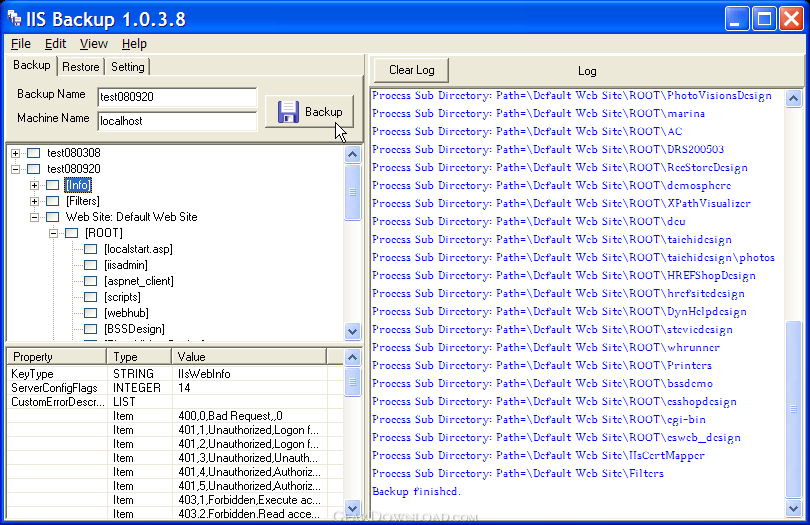Click the tree view scroll up arrow
The width and height of the screenshot is (810, 525).
pyautogui.click(x=352, y=154)
